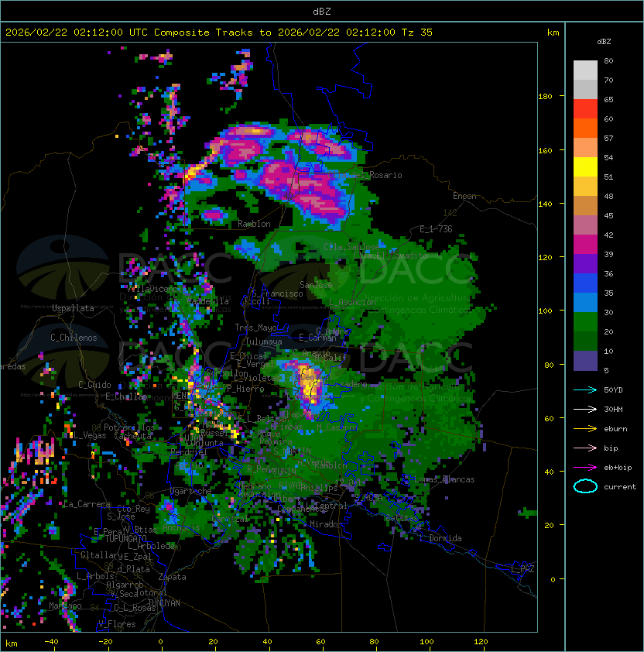Click the 'dBZ' title at top
Viewport: 644px width, 652px height.
pyautogui.click(x=322, y=12)
